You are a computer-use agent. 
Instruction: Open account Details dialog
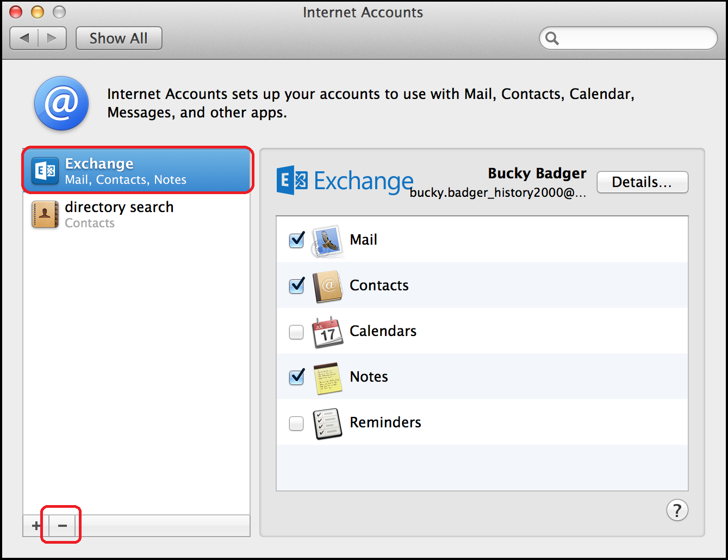click(x=642, y=182)
